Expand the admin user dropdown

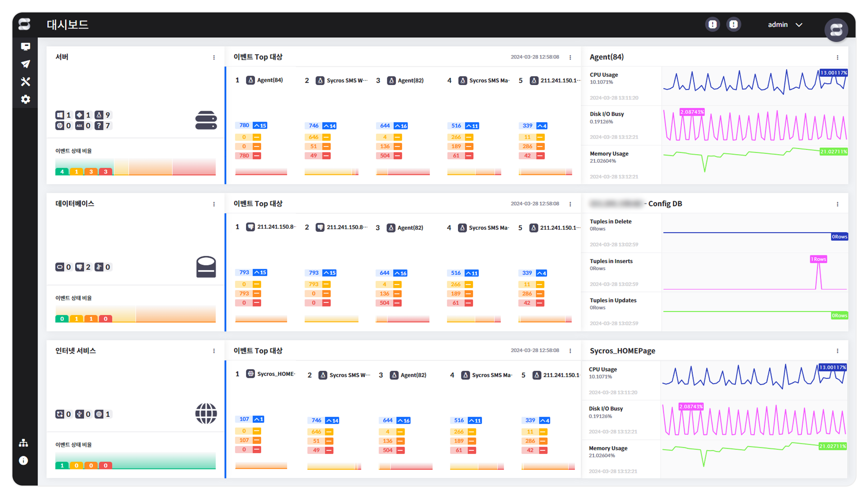click(x=785, y=25)
